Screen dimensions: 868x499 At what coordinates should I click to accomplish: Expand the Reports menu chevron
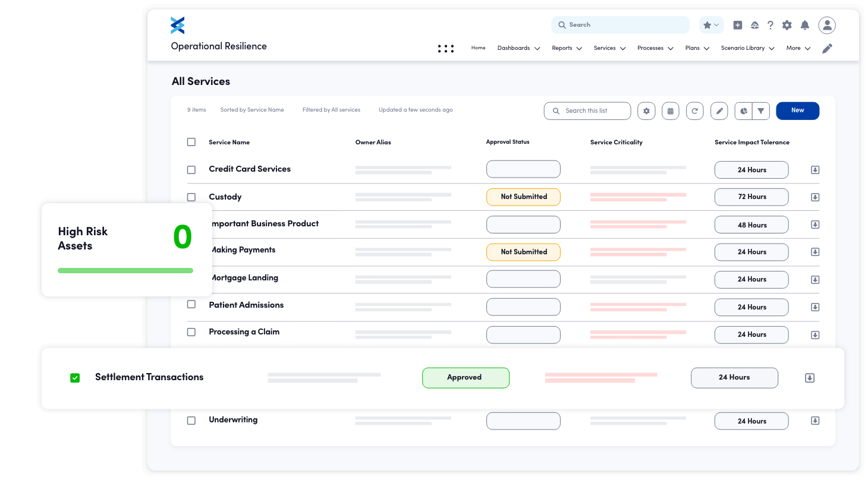coord(579,49)
